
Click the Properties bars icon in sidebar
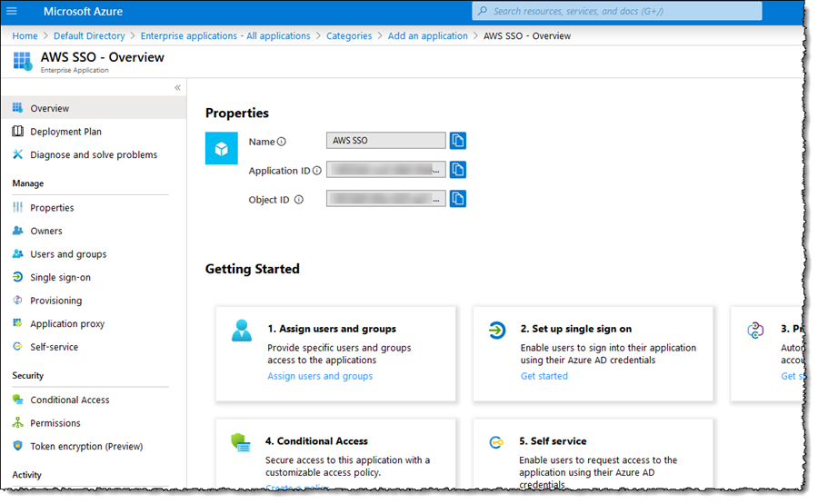[18, 207]
